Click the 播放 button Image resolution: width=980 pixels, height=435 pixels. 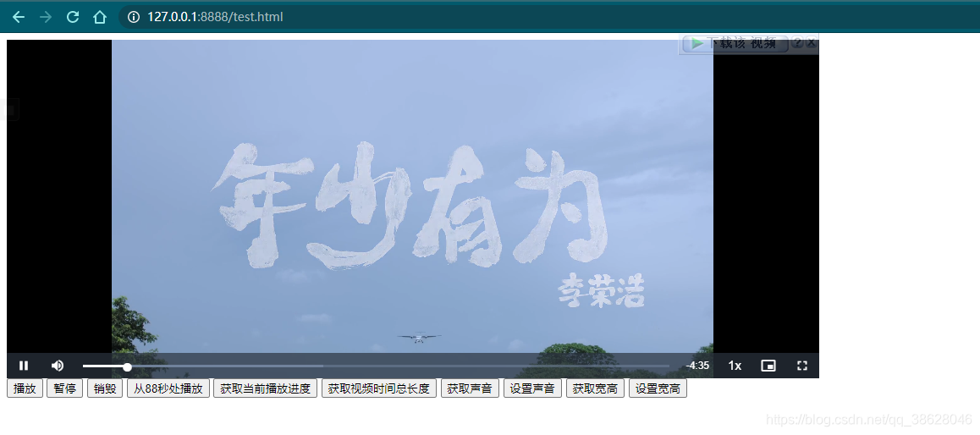coord(25,388)
